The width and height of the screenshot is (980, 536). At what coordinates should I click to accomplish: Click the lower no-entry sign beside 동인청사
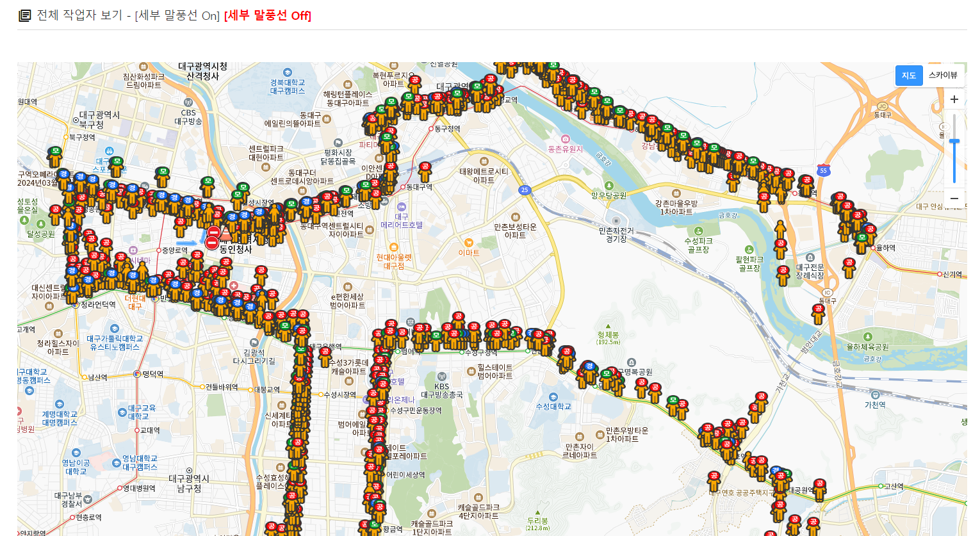pyautogui.click(x=211, y=243)
